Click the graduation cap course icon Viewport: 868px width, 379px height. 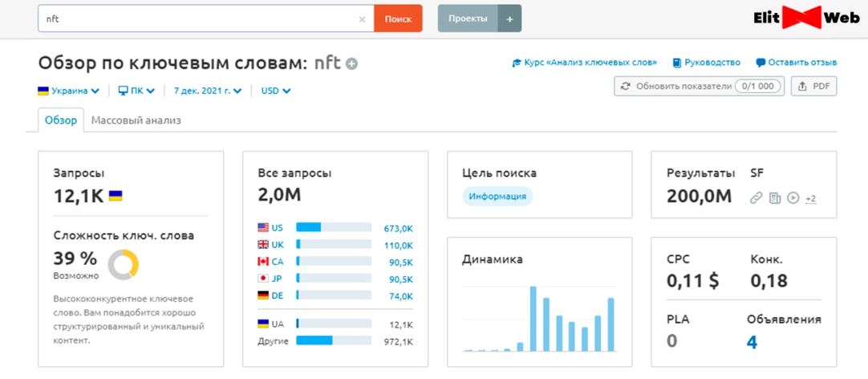pos(517,63)
